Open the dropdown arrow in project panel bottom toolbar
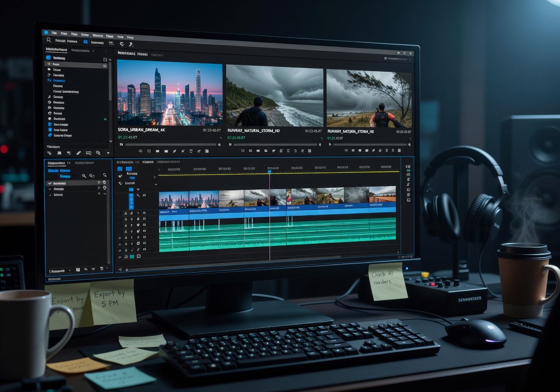Viewport: 560px width, 392px height. point(108,153)
